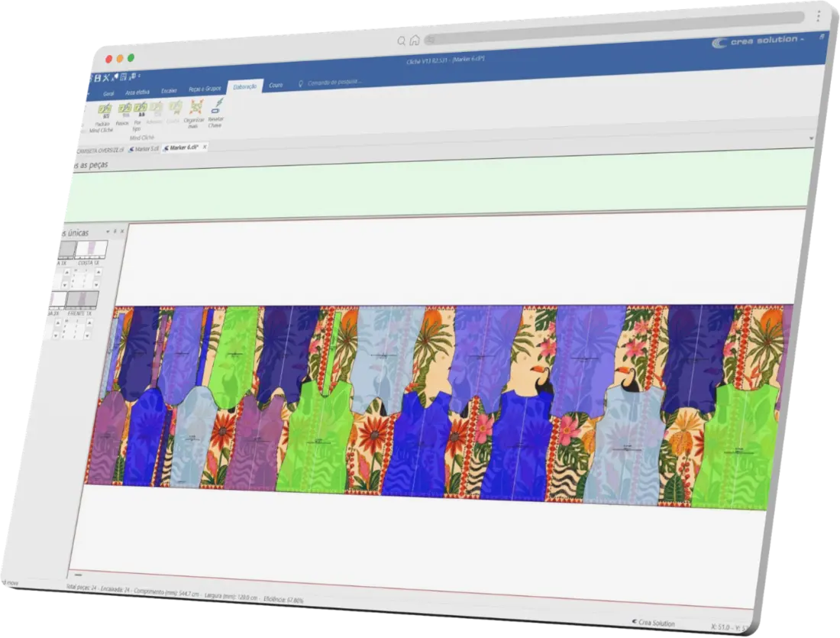Viewport: 840px width, 638px height.
Task: Click the save icon in quick access toolbar
Action: tap(98, 78)
